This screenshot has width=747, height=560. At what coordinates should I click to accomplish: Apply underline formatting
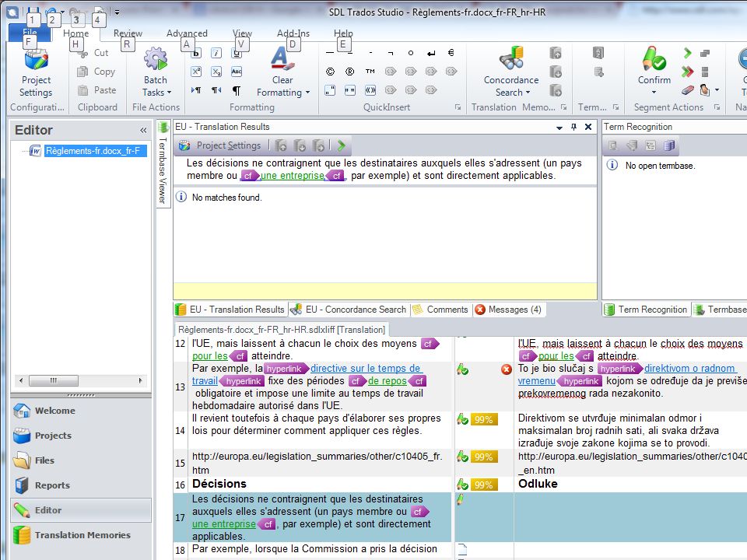[237, 54]
